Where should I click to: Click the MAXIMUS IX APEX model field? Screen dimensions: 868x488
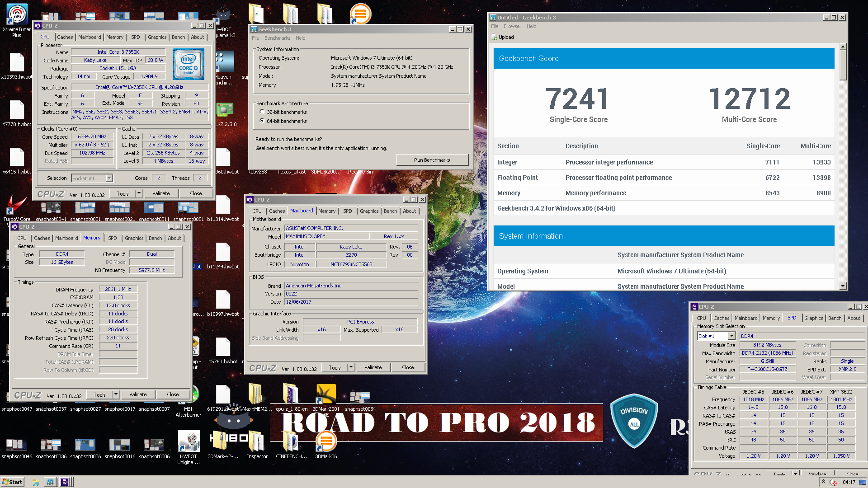point(326,236)
